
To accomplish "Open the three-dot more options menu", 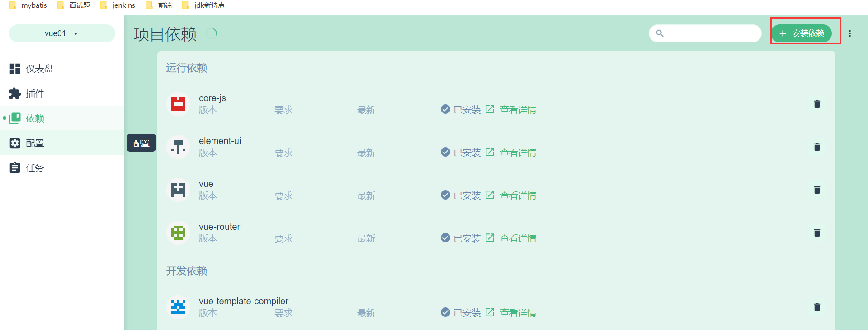I will point(850,33).
